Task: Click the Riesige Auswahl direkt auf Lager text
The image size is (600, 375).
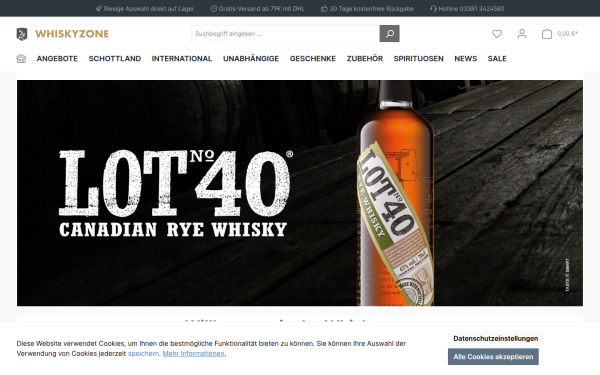Action: point(149,8)
